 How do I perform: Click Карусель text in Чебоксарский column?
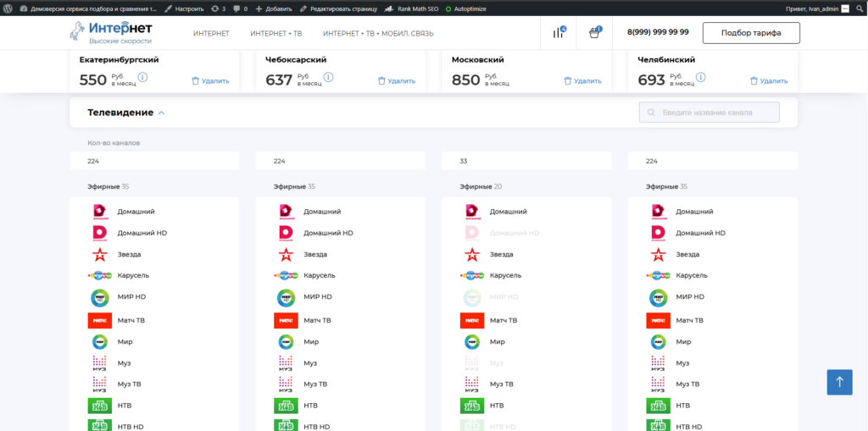click(319, 275)
